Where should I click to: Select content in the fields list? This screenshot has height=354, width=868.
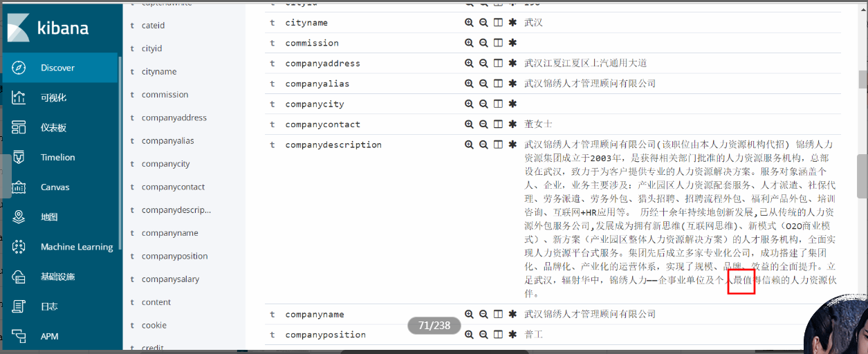point(156,302)
